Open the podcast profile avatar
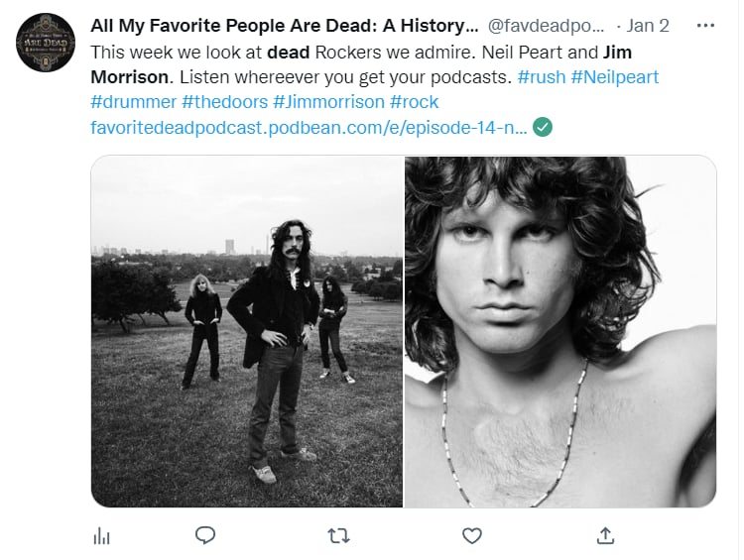744x560 pixels. [x=46, y=43]
